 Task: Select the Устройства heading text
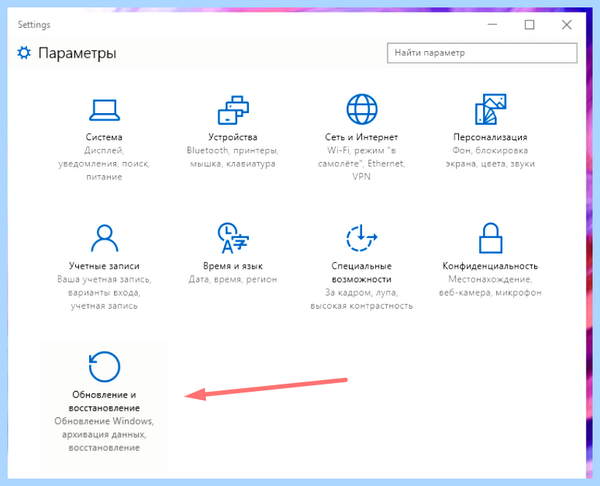pyautogui.click(x=233, y=137)
